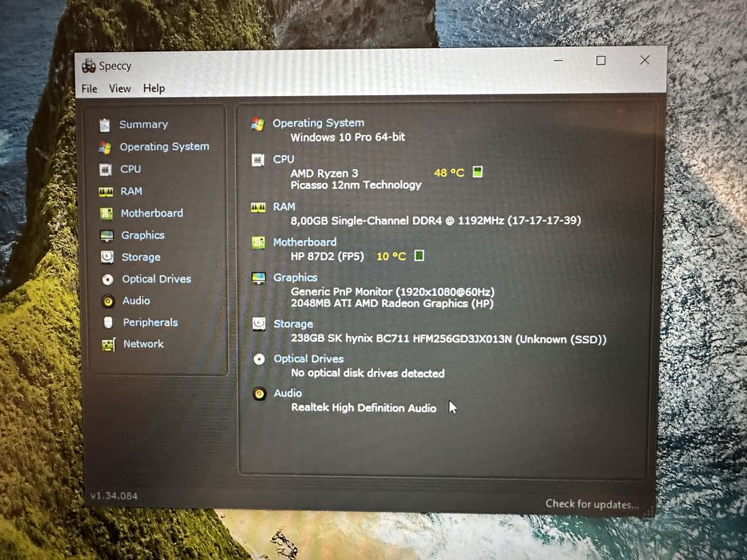Click the 48 °C CPU temperature reading
Image resolution: width=747 pixels, height=560 pixels.
449,172
